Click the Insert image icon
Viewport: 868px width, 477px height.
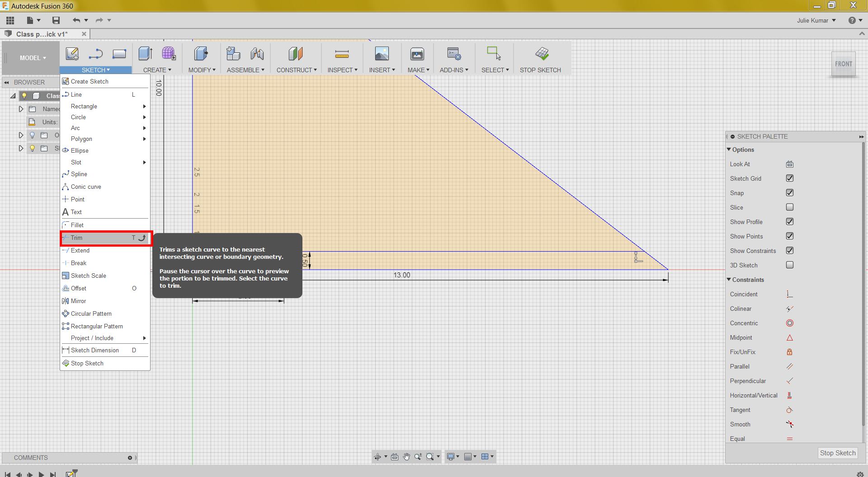(382, 54)
